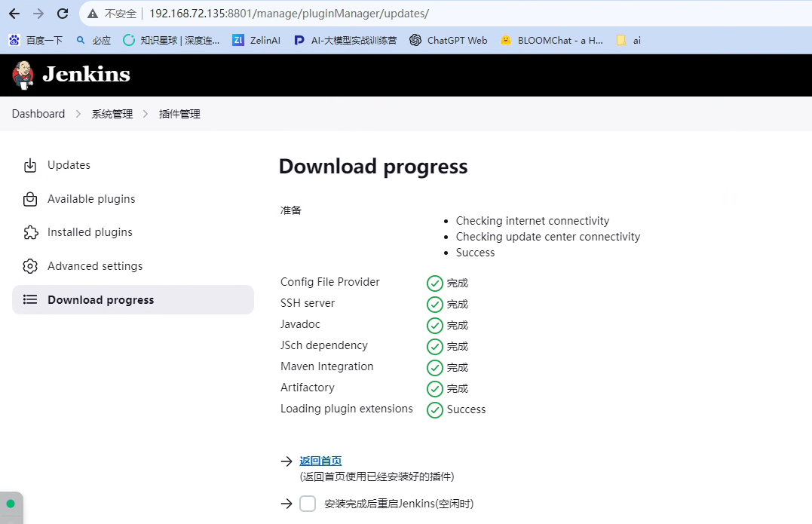Click the 不安全 security warning icon
The width and height of the screenshot is (812, 524).
[92, 14]
